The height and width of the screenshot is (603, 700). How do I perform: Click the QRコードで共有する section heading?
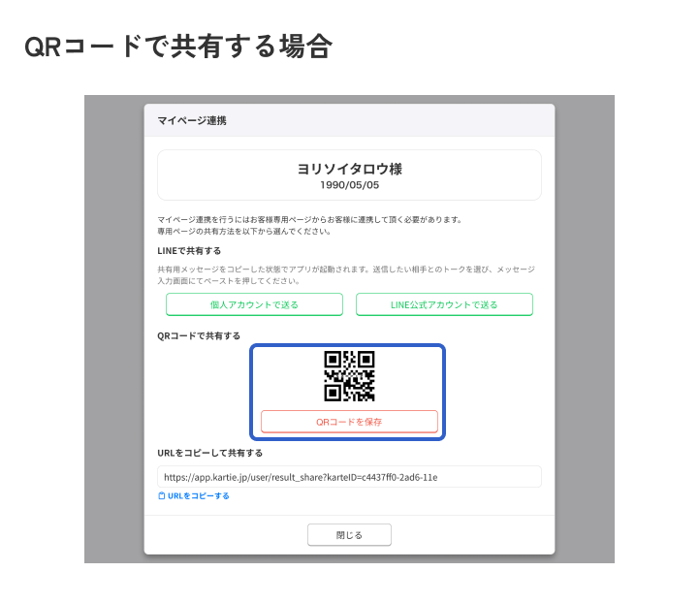[x=199, y=335]
